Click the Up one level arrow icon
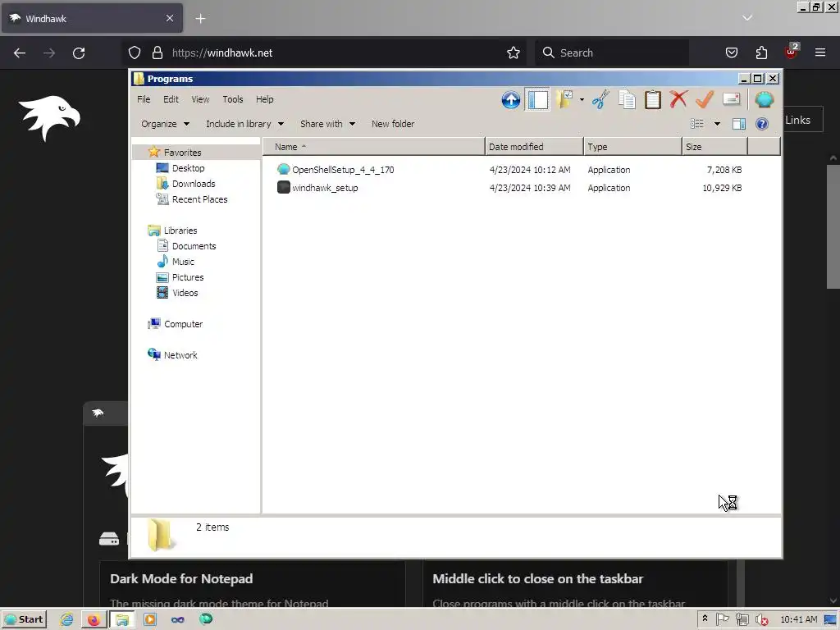 tap(510, 99)
